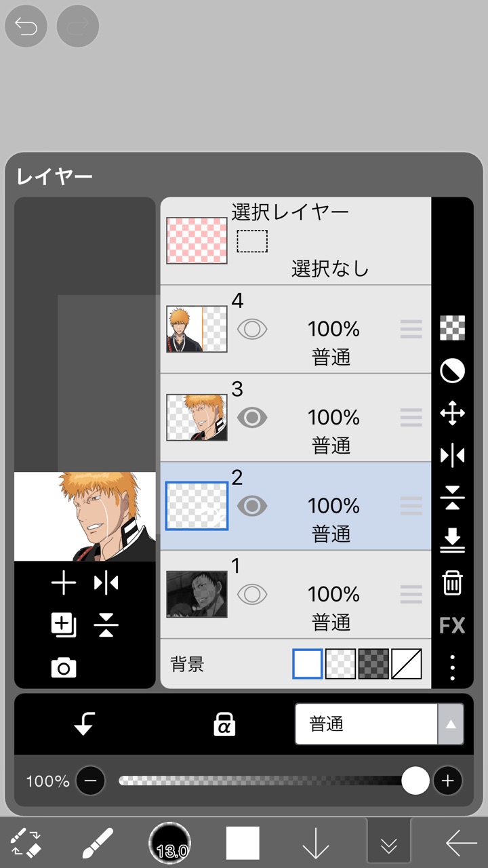This screenshot has width=488, height=868.
Task: Open the three-dot more options menu
Action: [452, 667]
